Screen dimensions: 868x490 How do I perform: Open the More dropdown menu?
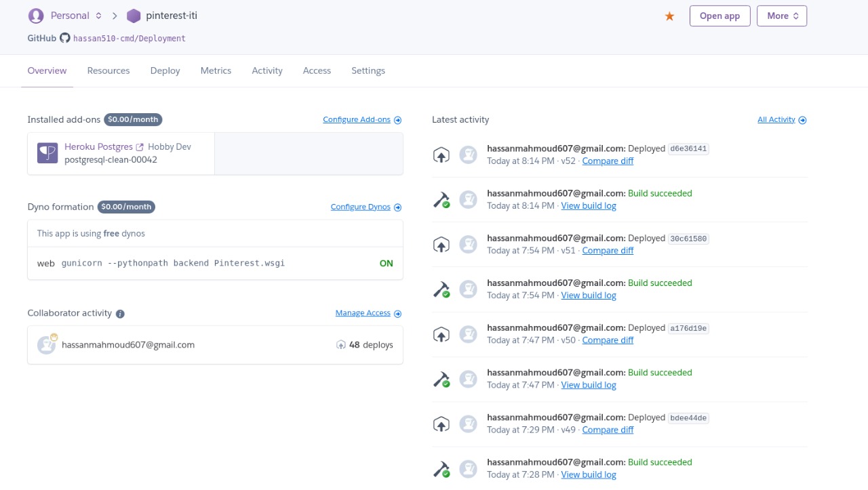781,16
